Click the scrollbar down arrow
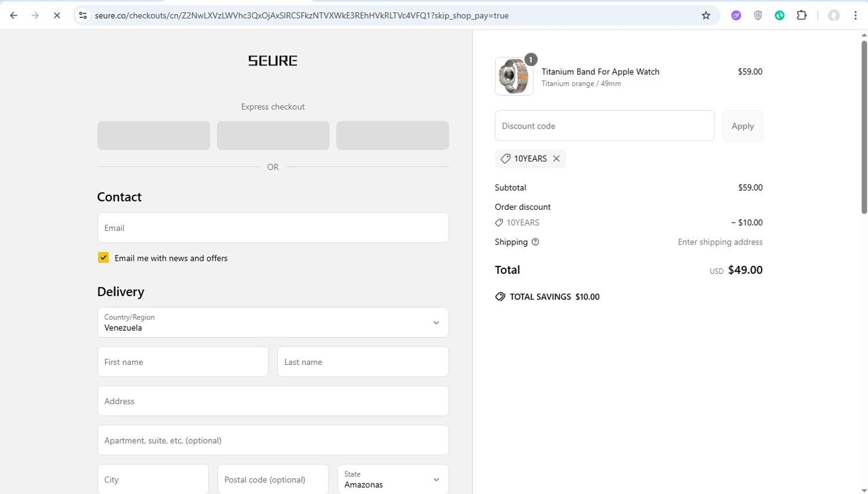868x494 pixels. (x=864, y=491)
